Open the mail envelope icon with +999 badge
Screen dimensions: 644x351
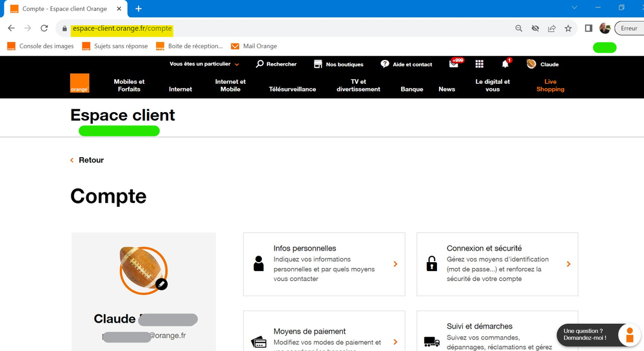pos(454,64)
